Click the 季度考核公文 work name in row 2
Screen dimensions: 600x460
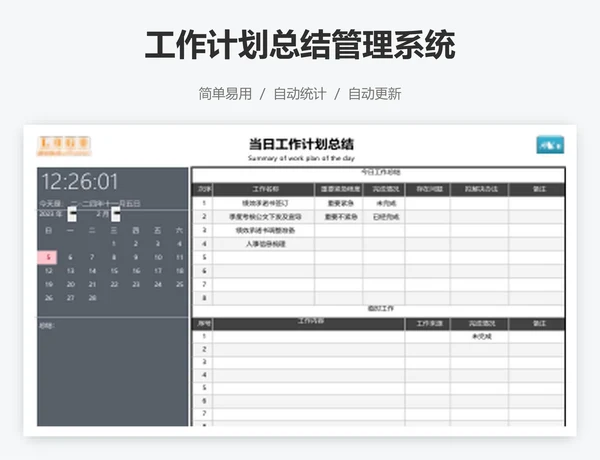coord(265,217)
